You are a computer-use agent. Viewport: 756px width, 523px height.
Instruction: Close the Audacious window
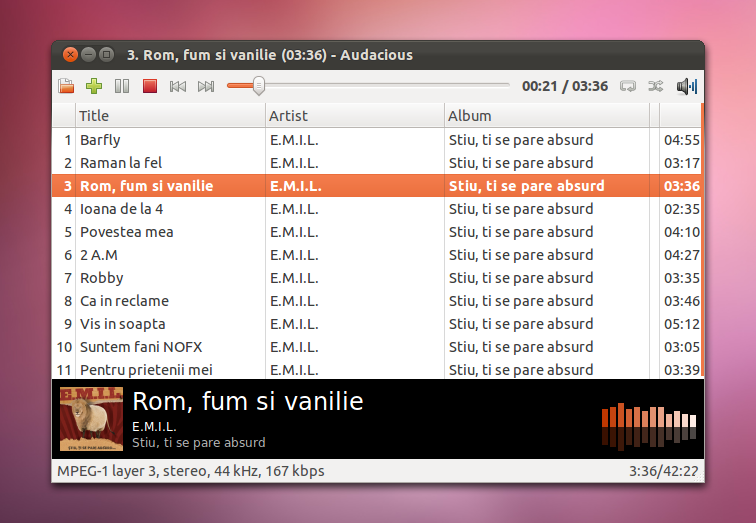click(70, 54)
